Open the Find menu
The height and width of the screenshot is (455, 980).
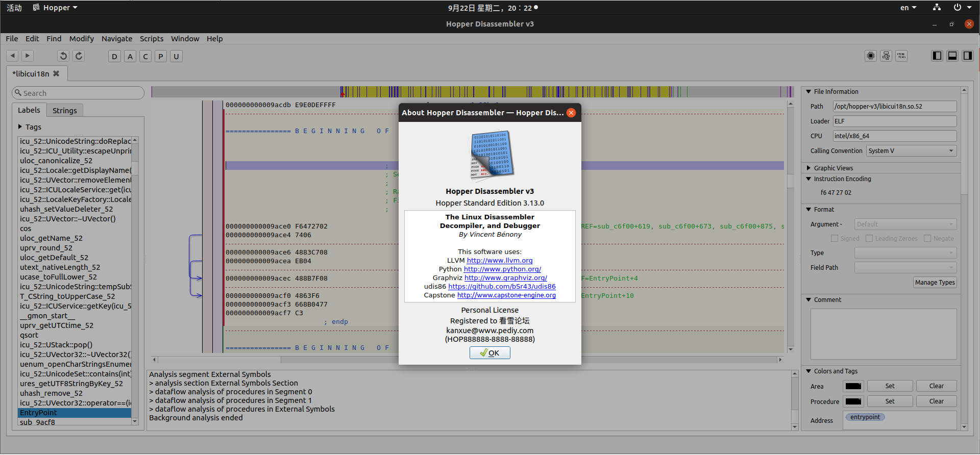pos(54,39)
